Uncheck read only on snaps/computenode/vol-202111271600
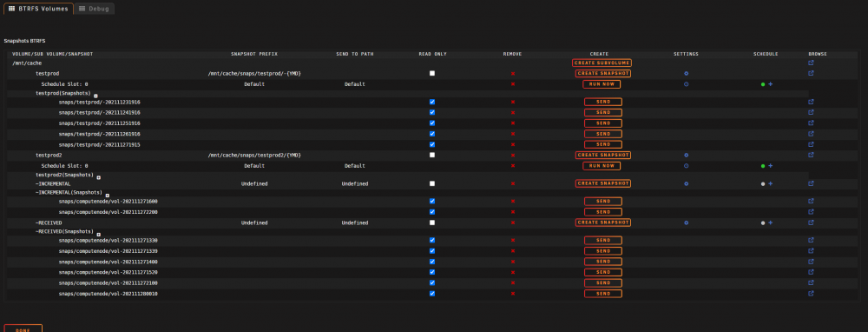This screenshot has height=332, width=868. (x=431, y=201)
